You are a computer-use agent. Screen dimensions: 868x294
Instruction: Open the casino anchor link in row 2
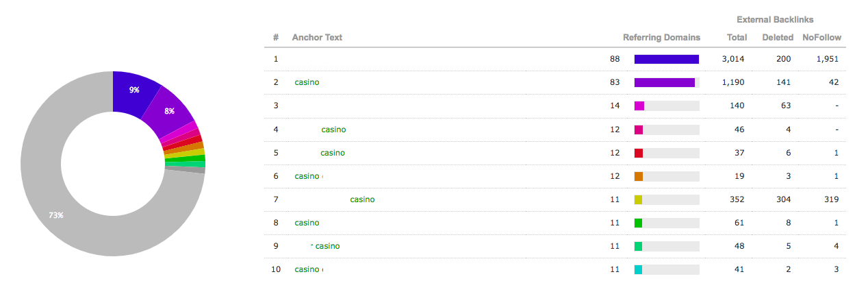tap(307, 82)
